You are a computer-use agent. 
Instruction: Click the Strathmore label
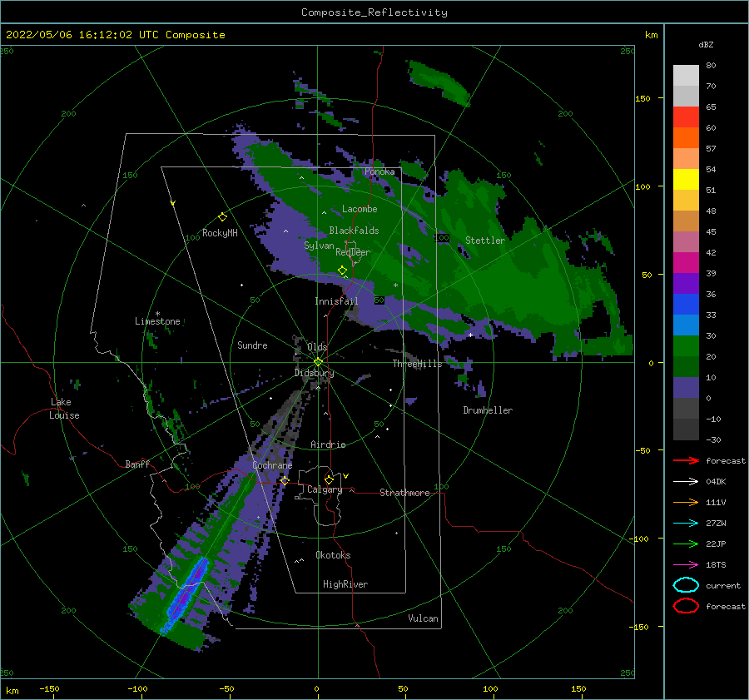coord(404,493)
